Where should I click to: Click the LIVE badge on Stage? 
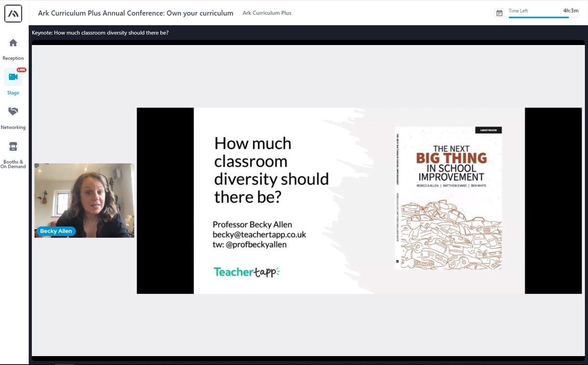[22, 70]
